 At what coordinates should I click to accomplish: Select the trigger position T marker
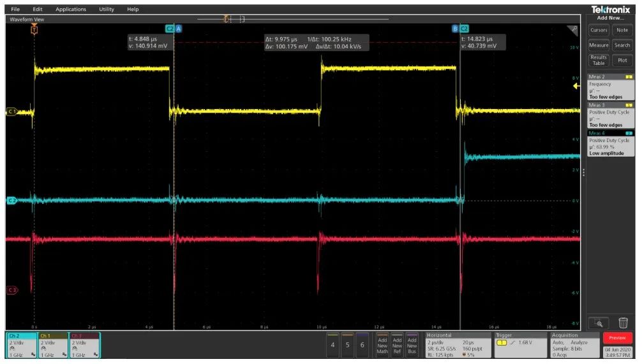click(34, 29)
